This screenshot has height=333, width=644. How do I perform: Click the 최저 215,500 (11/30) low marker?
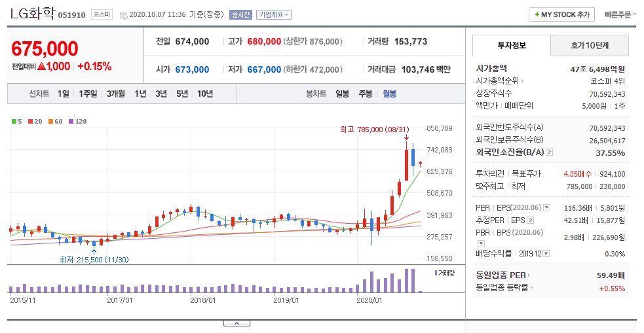click(x=94, y=260)
